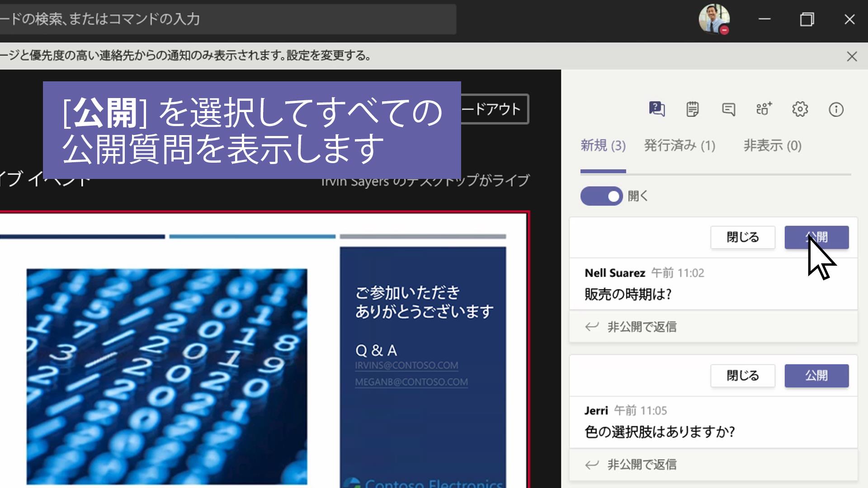Dismiss the notification banner with X
Screen dimensions: 868x488
click(x=852, y=56)
